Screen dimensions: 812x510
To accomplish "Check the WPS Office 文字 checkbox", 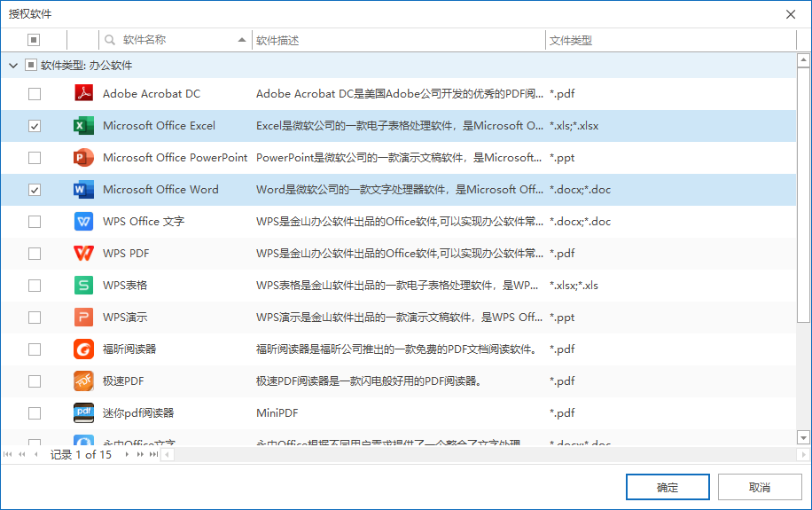I will point(35,222).
